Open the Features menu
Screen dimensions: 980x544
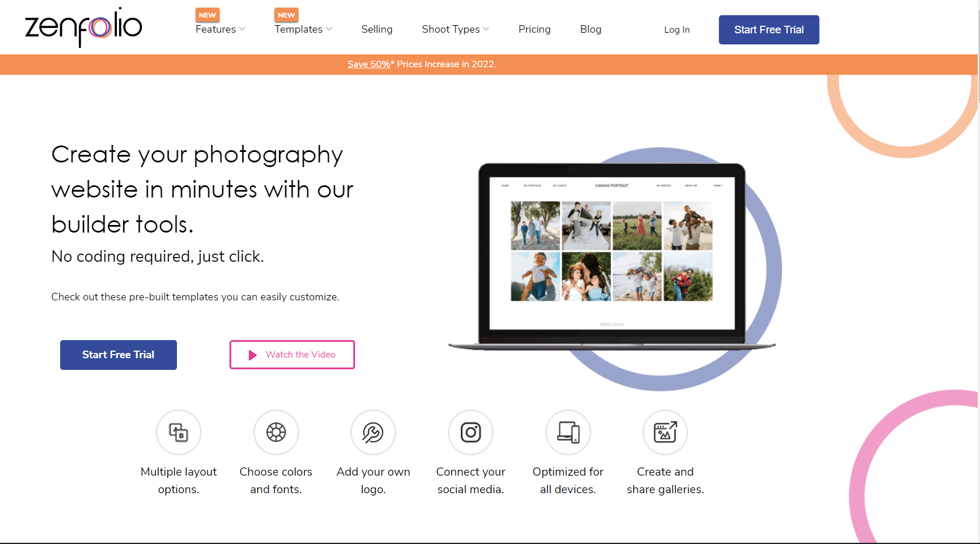tap(216, 29)
